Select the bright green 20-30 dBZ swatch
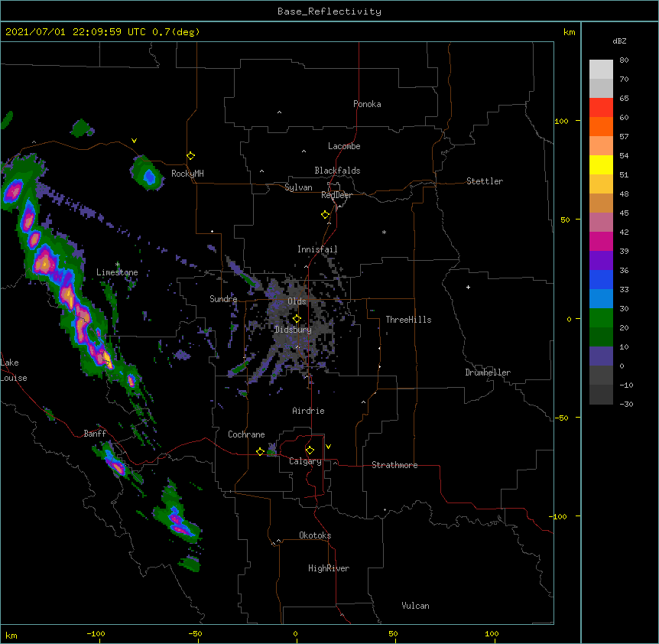This screenshot has width=659, height=644. coord(601,318)
